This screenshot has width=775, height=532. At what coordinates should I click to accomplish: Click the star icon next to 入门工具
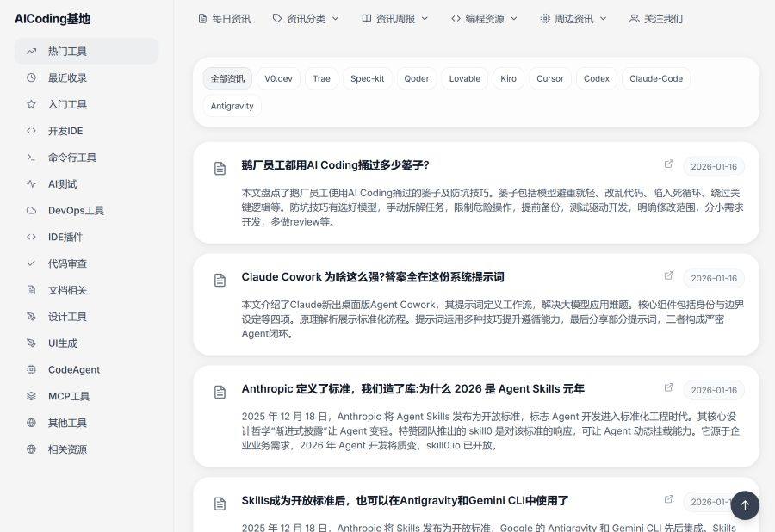tap(32, 104)
